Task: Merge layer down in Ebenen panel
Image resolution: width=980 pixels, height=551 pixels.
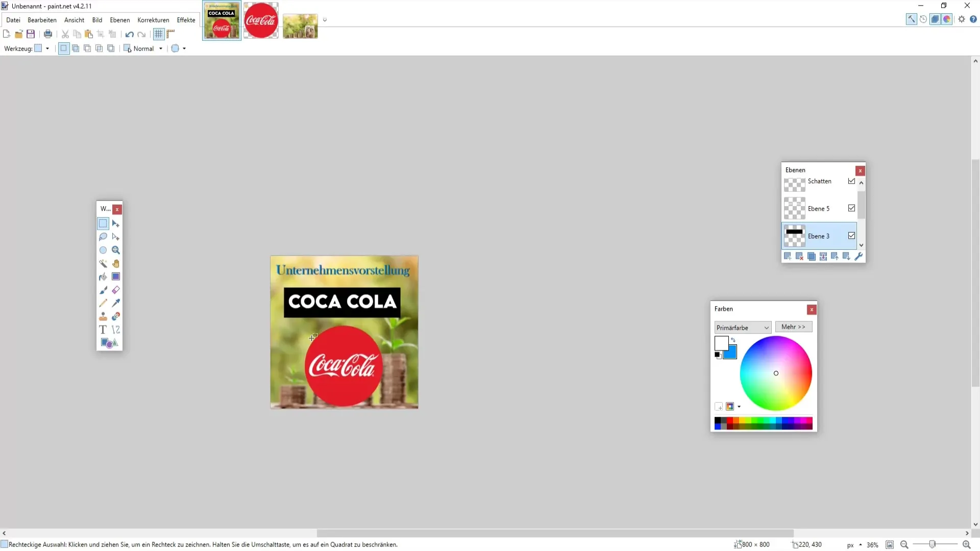Action: [x=823, y=256]
